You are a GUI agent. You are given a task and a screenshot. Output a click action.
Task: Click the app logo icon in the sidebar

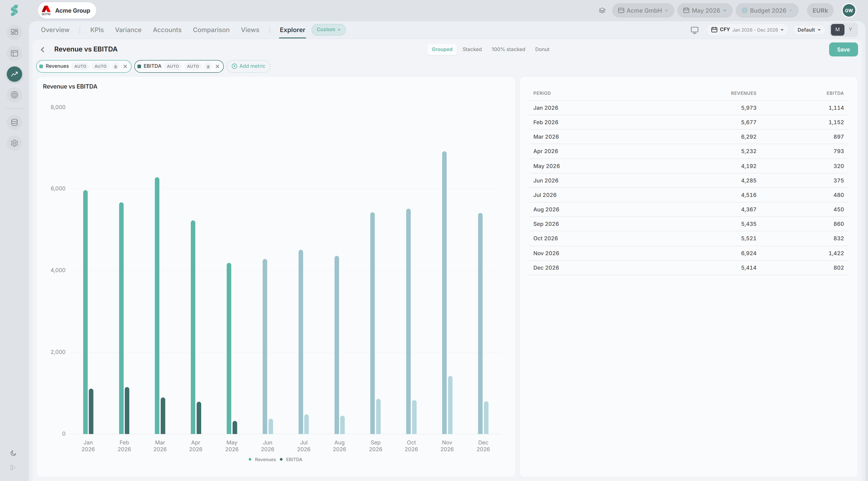coord(14,10)
